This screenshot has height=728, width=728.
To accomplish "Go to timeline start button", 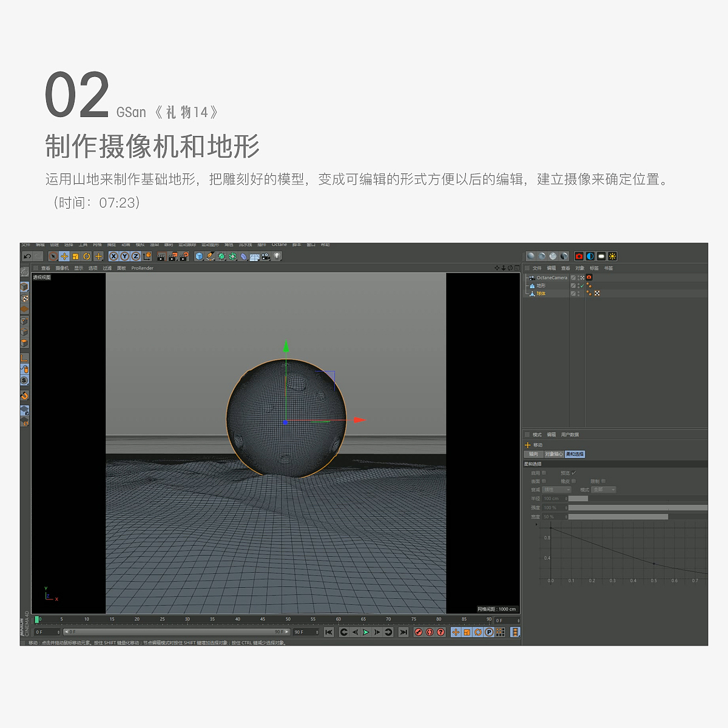I will [x=329, y=632].
